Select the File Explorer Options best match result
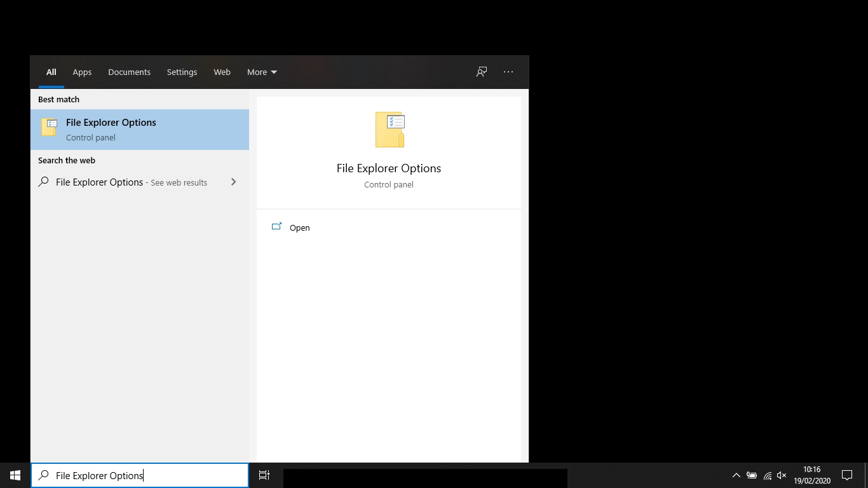Viewport: 868px width, 488px height. tap(140, 130)
